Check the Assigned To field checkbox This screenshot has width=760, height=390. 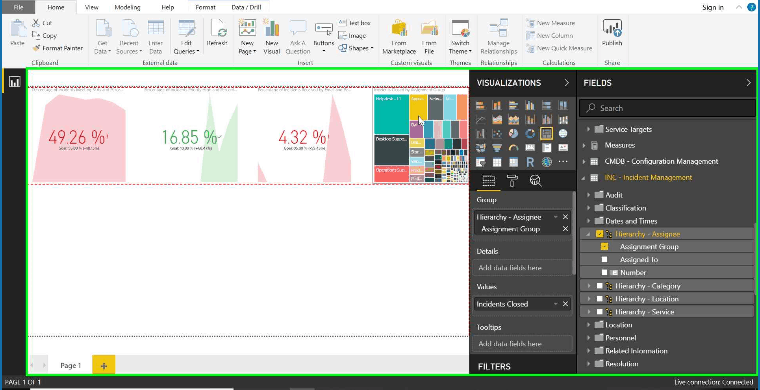coord(604,260)
